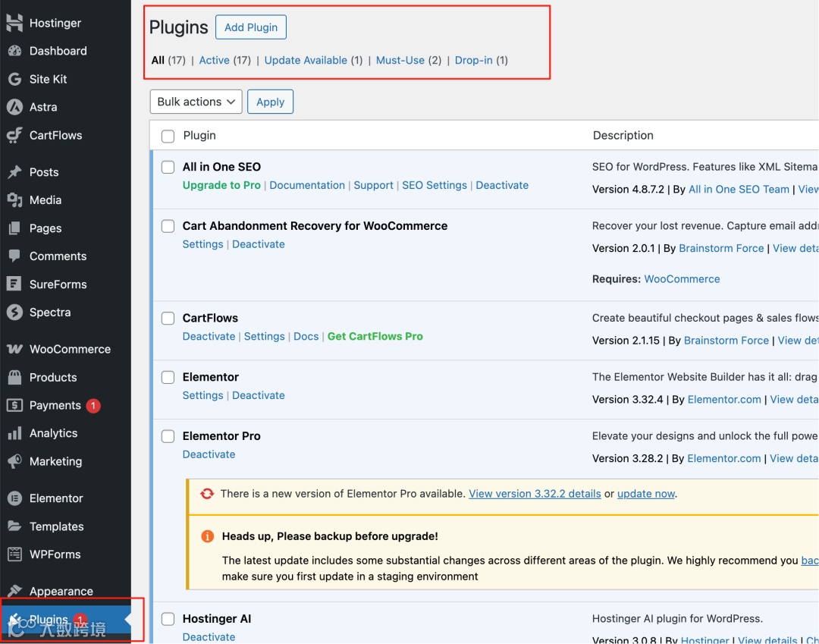Click Apply next to Bulk actions
This screenshot has width=819, height=644.
tap(270, 102)
